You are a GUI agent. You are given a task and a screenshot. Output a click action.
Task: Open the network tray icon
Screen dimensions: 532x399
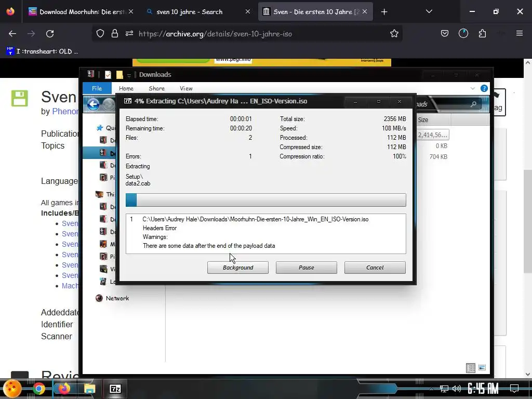coord(444,389)
